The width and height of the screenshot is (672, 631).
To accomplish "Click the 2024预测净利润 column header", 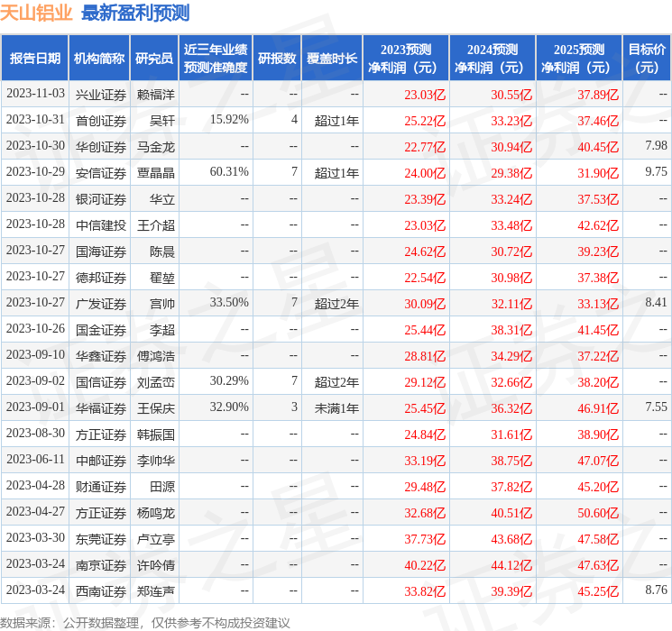I will (x=492, y=59).
